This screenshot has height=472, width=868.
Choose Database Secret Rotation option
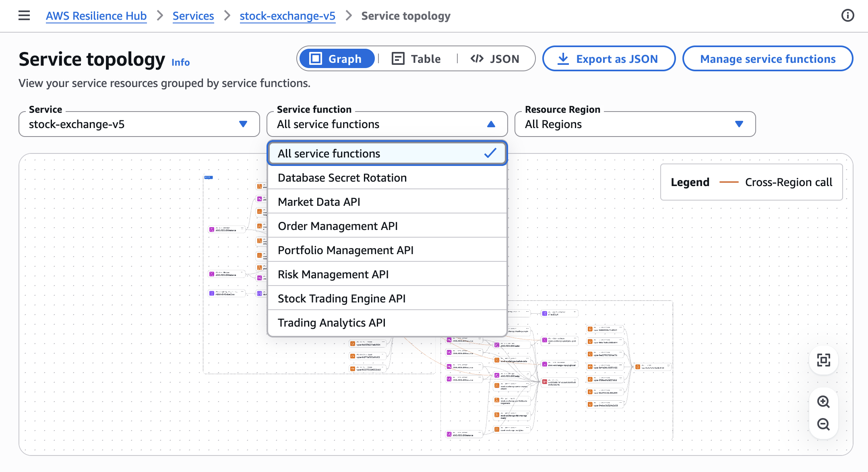click(387, 178)
